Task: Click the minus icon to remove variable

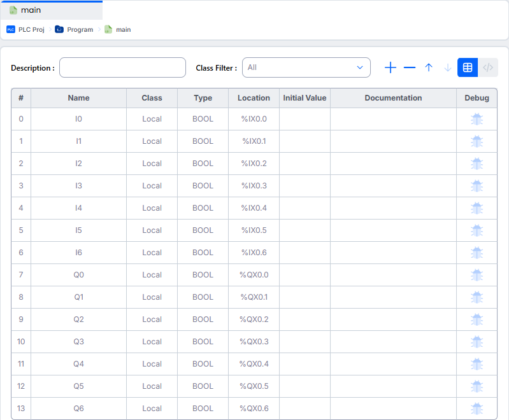Action: click(410, 67)
